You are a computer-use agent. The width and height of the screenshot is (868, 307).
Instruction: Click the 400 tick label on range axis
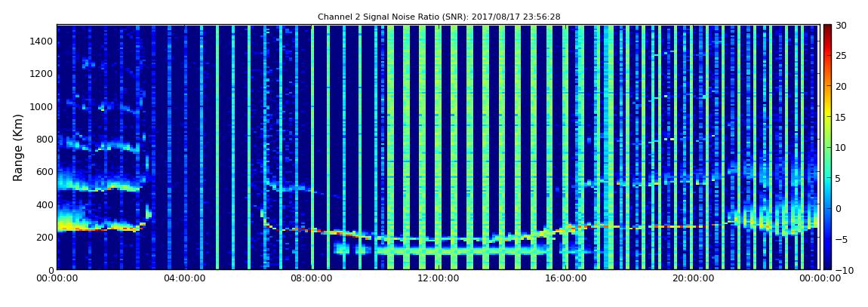45,204
